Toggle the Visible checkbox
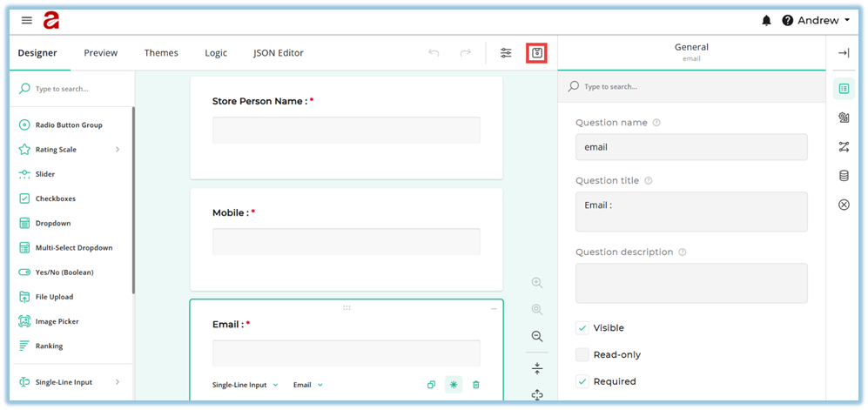 click(x=582, y=328)
